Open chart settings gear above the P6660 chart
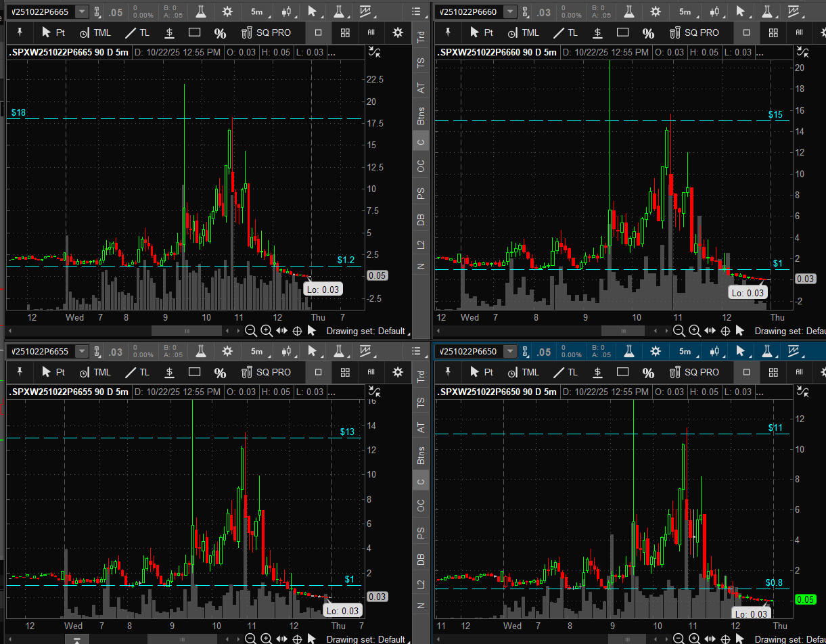The width and height of the screenshot is (826, 644). tap(655, 11)
